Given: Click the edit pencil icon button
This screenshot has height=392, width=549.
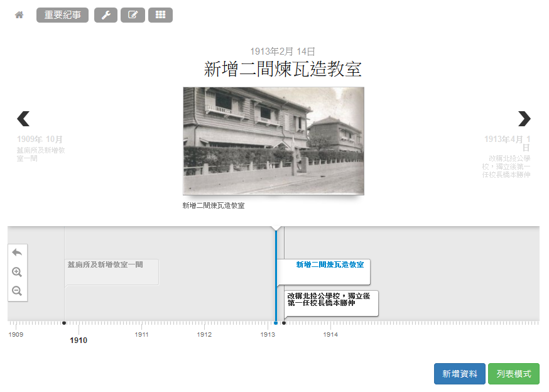Looking at the screenshot, I should pyautogui.click(x=133, y=15).
